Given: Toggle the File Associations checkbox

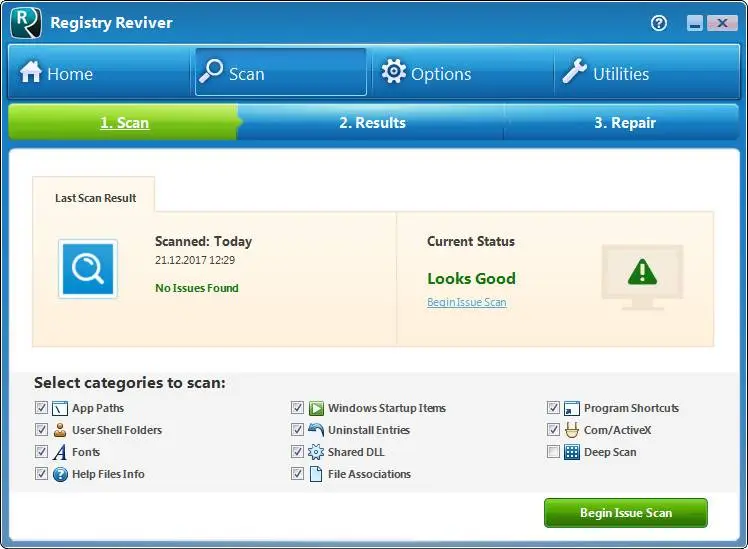Looking at the screenshot, I should point(297,474).
